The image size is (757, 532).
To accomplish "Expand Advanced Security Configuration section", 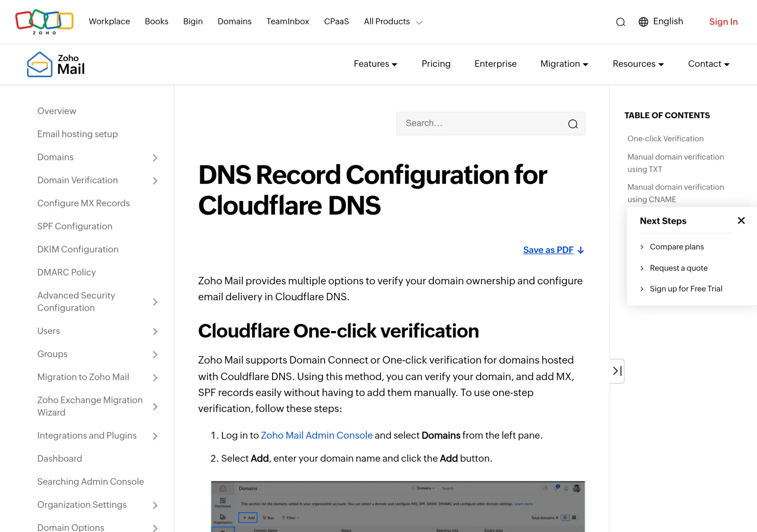I will (155, 302).
